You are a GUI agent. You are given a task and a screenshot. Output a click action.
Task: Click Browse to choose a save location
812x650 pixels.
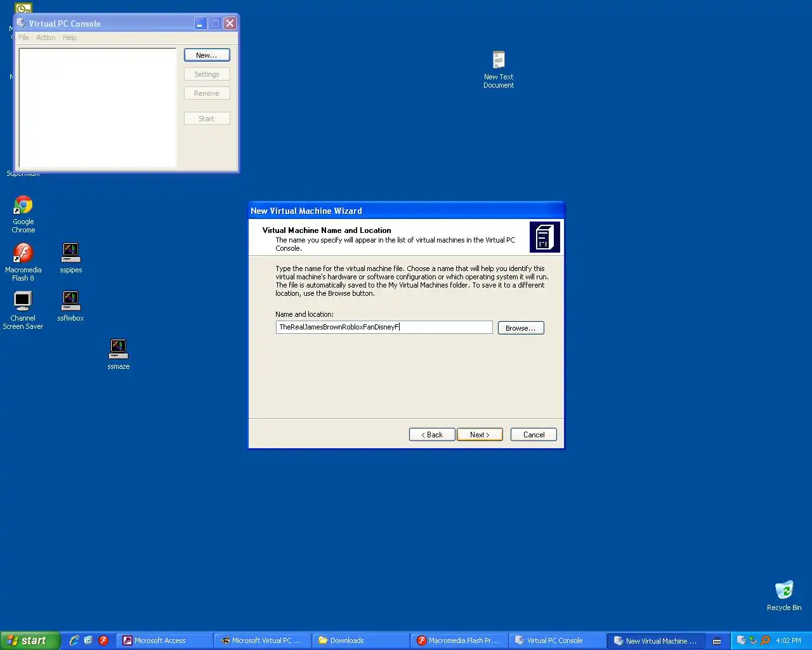pos(521,328)
